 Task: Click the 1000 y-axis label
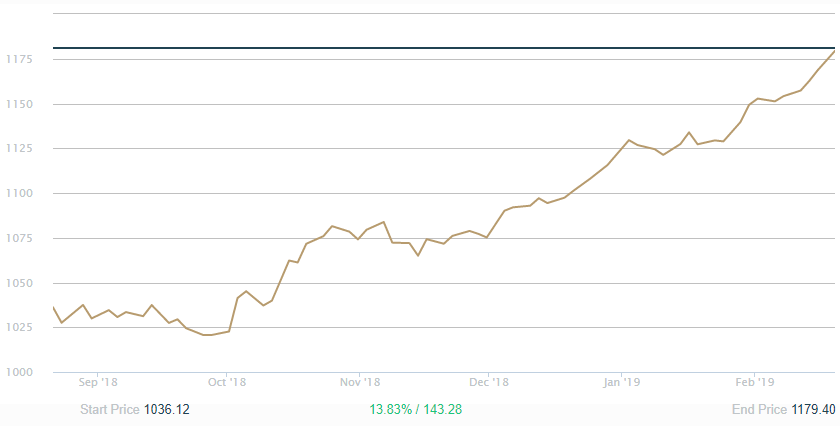pos(19,372)
